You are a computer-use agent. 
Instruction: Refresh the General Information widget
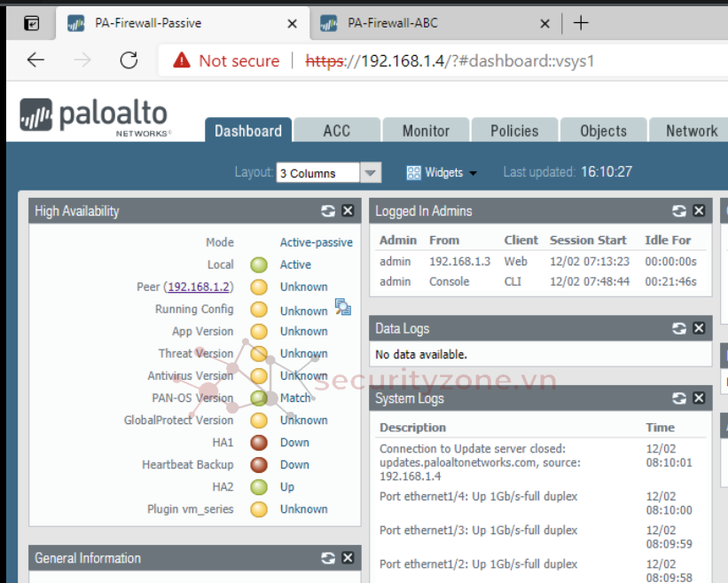328,558
